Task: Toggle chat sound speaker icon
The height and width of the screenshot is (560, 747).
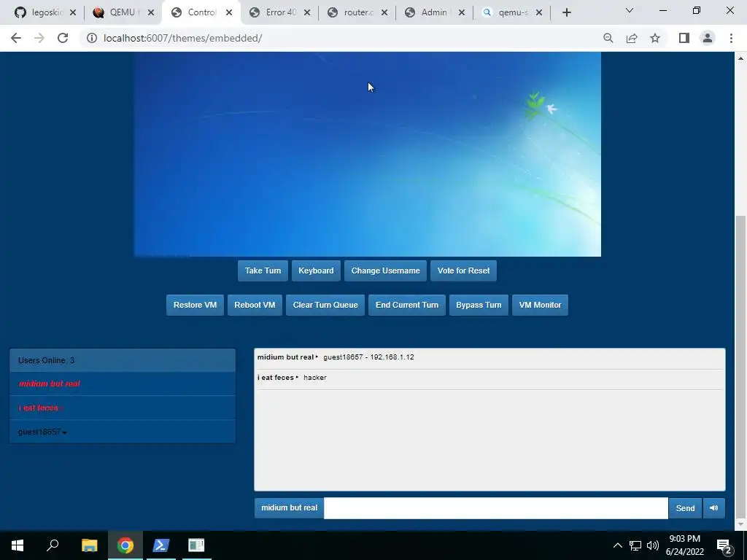Action: click(713, 508)
